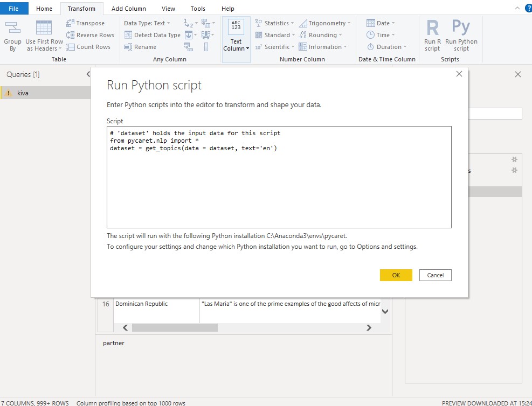
Task: Click the horizontal scrollbar thumb in preview
Action: click(x=175, y=328)
